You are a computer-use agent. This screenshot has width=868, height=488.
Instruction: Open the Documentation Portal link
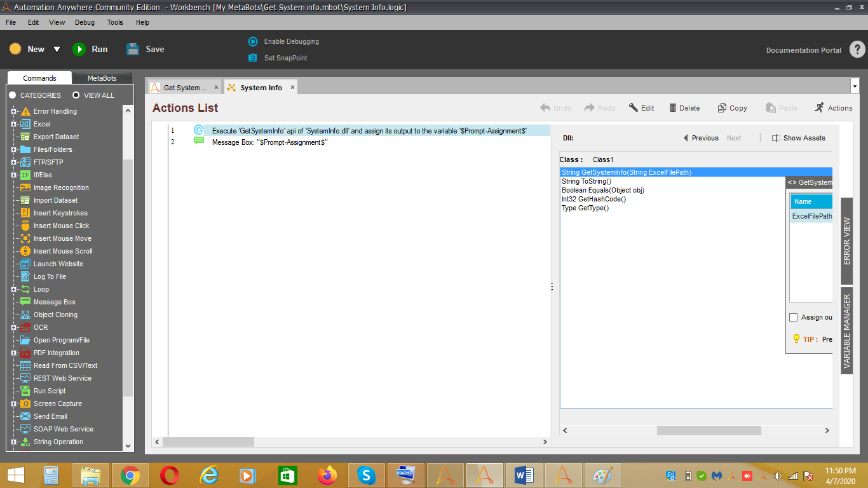(x=804, y=50)
